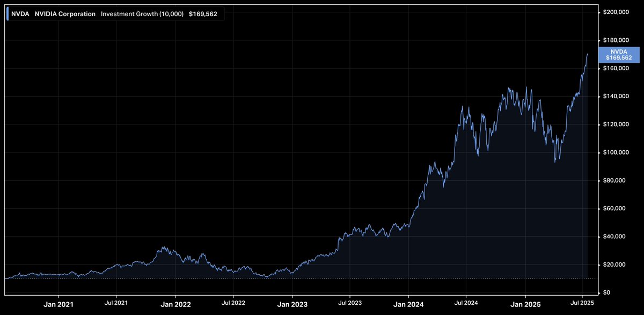The width and height of the screenshot is (644, 315).
Task: Select the NVIDIA Corporation legend name
Action: pyautogui.click(x=65, y=14)
